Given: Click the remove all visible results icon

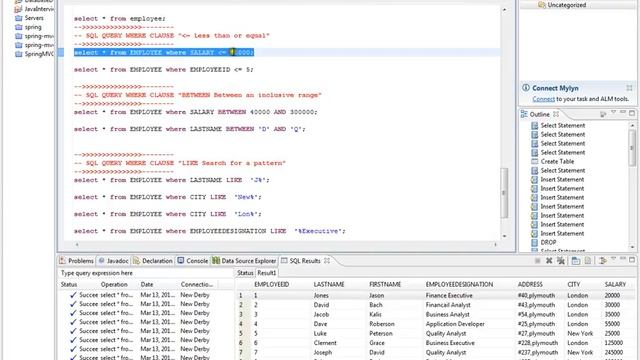Looking at the screenshot, I should 561,260.
